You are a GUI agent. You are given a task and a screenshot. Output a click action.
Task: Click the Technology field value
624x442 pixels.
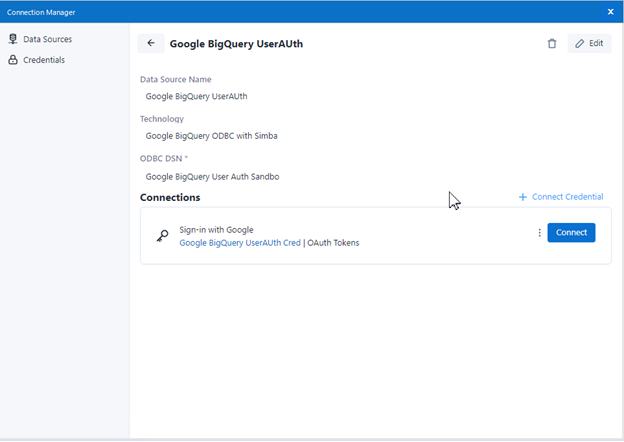[211, 136]
